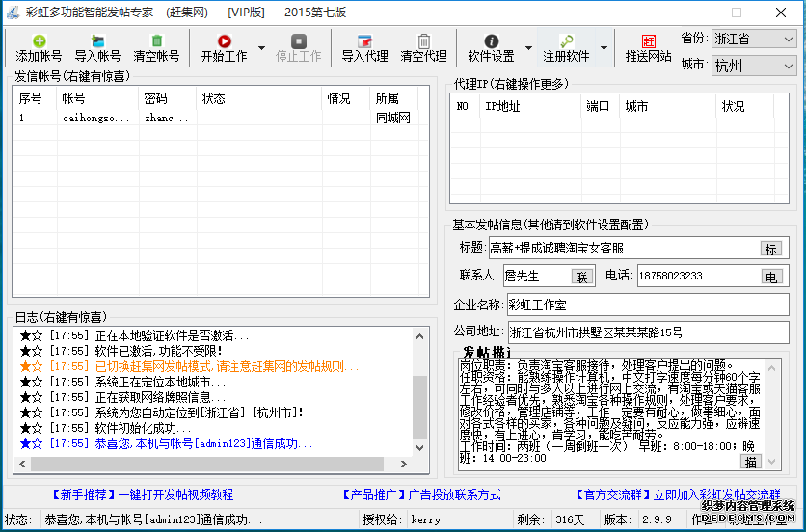The image size is (806, 532).
Task: Click the description box scroll down arrow
Action: [771, 461]
